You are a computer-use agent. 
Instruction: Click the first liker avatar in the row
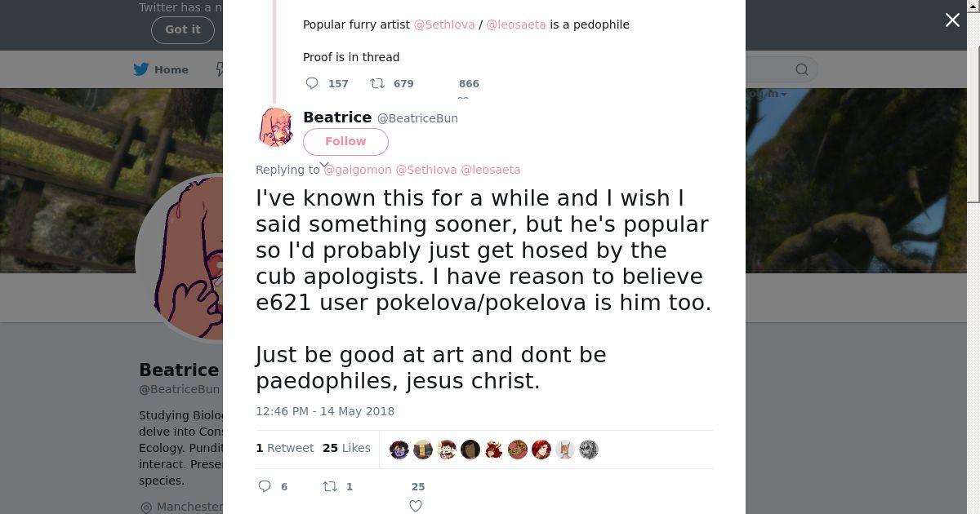399,450
